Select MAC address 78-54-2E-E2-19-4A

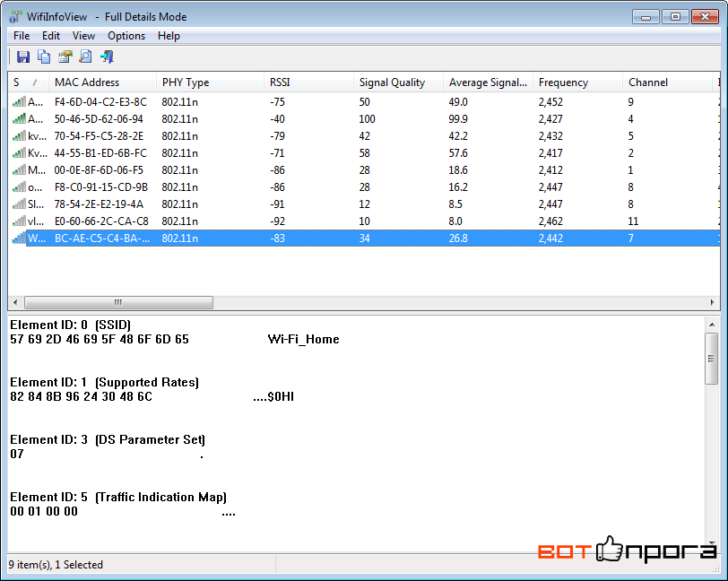tap(99, 204)
